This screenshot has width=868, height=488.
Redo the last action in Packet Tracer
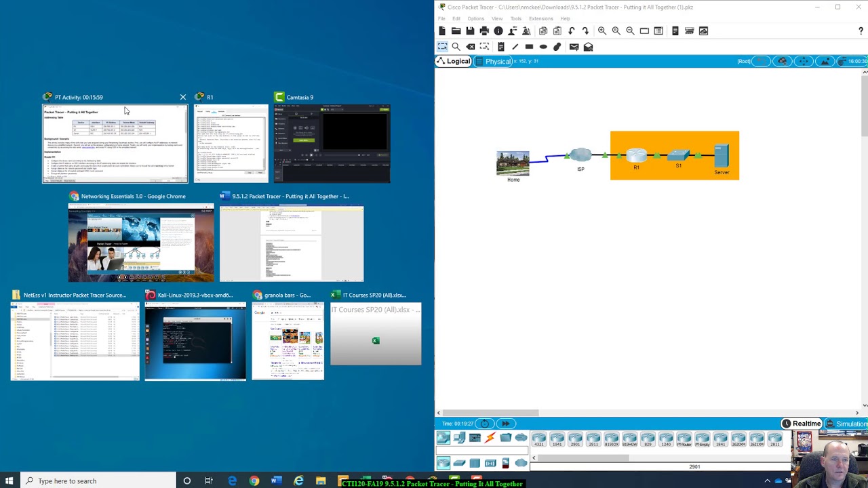[586, 30]
